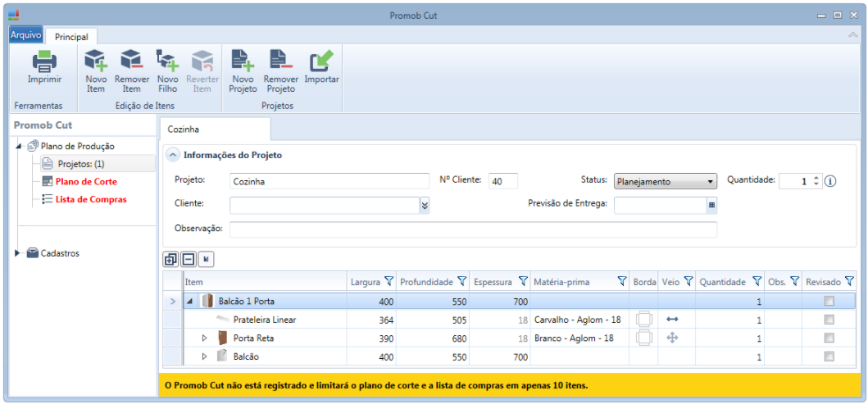Click the third small button above the grid
The width and height of the screenshot is (868, 404).
[x=206, y=259]
